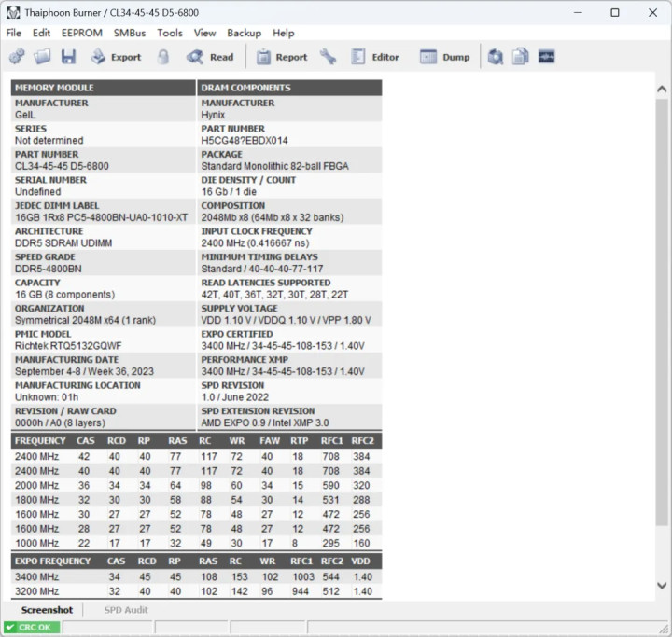Select DRAM manufacturer value Hynix
The height and width of the screenshot is (637, 672).
pyautogui.click(x=213, y=115)
